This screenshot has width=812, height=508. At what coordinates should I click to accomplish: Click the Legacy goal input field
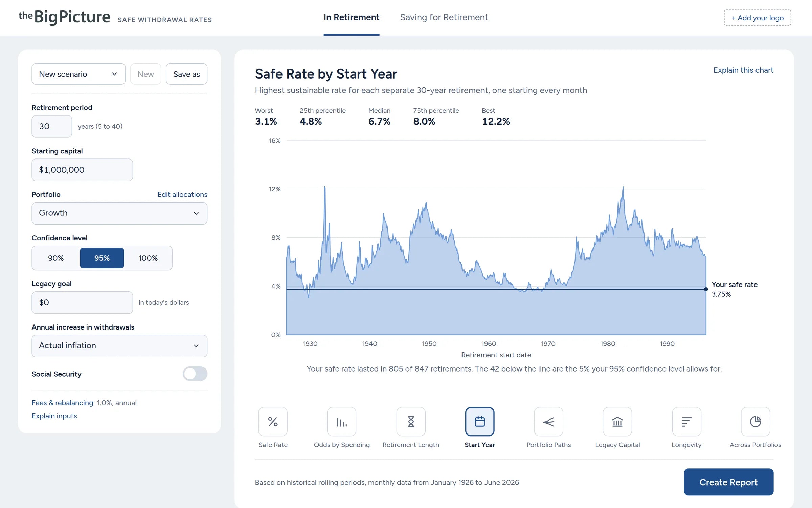click(x=82, y=302)
